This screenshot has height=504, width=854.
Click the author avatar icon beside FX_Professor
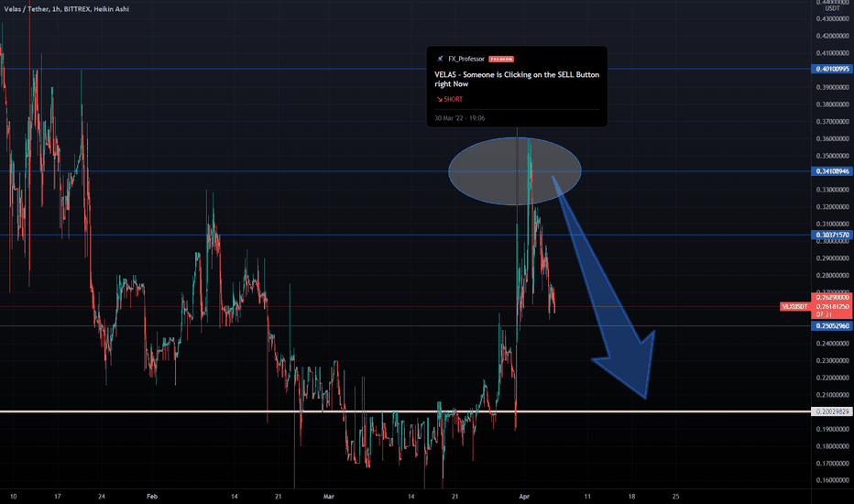pos(440,59)
